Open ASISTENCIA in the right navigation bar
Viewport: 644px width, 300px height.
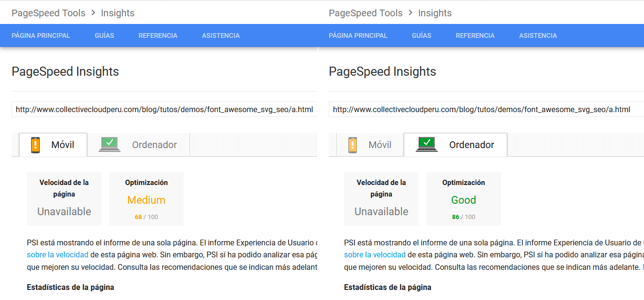tap(538, 35)
